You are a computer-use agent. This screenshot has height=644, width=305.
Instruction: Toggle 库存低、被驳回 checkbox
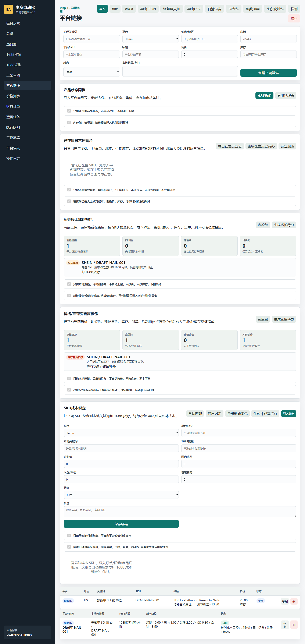click(x=69, y=122)
